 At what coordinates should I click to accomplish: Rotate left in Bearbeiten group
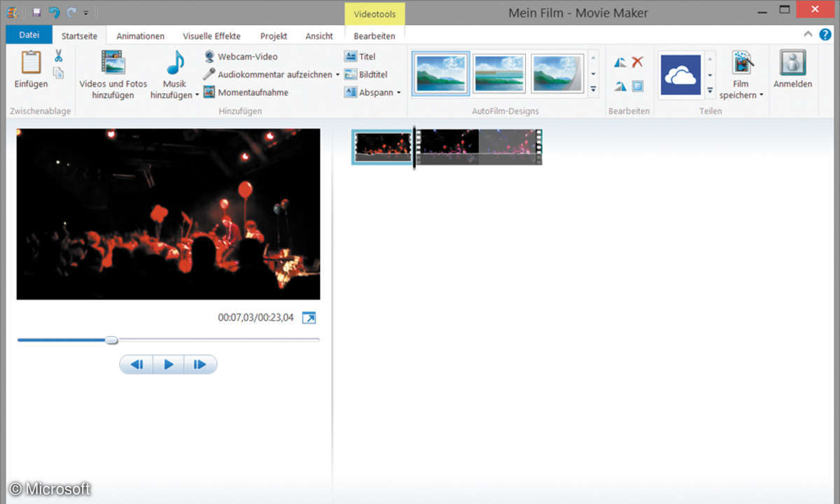tap(620, 62)
